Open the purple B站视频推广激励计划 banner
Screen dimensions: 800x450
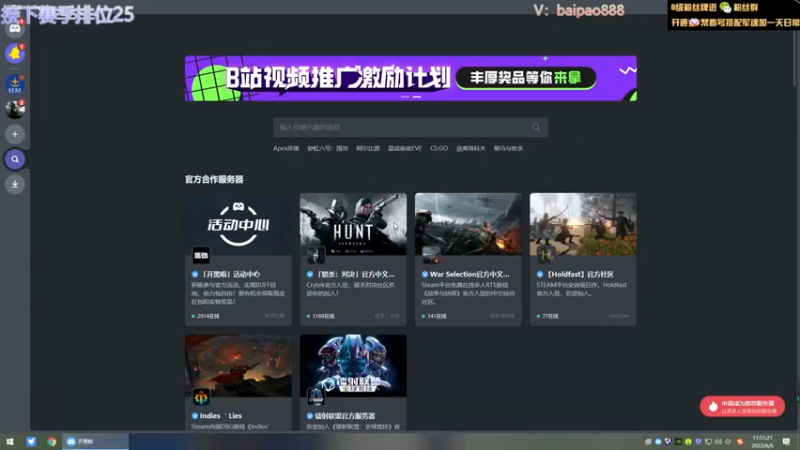411,78
